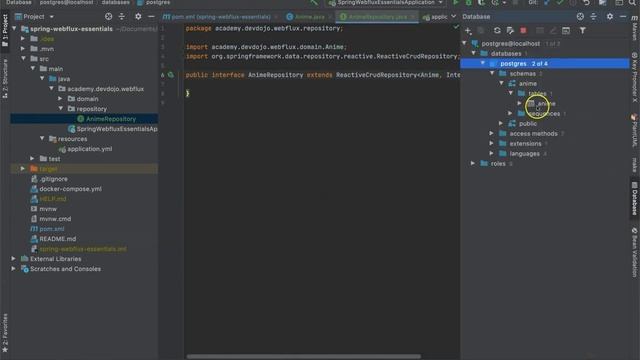This screenshot has height=360, width=640.
Task: Expand the sequences node in Database tree
Action: (511, 113)
